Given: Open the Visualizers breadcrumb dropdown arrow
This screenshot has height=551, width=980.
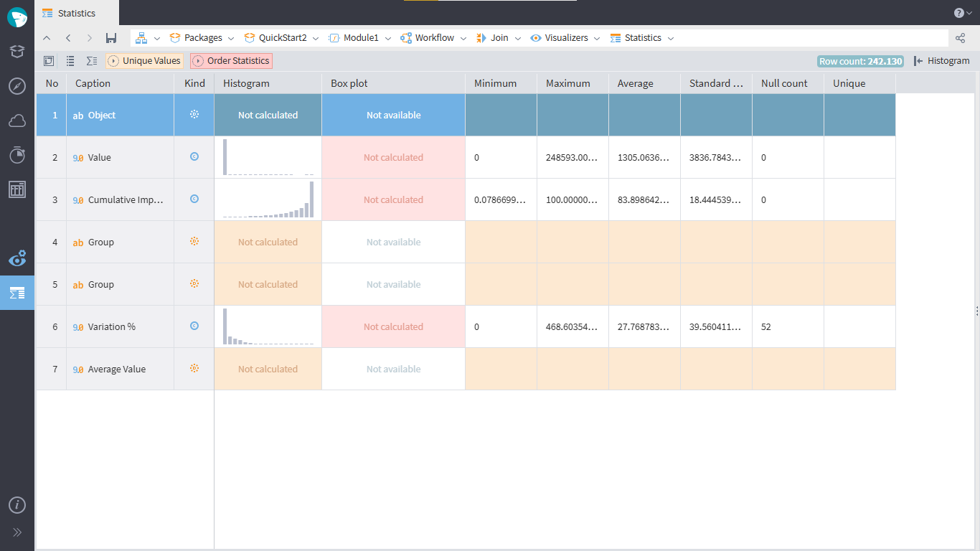Looking at the screenshot, I should click(597, 38).
